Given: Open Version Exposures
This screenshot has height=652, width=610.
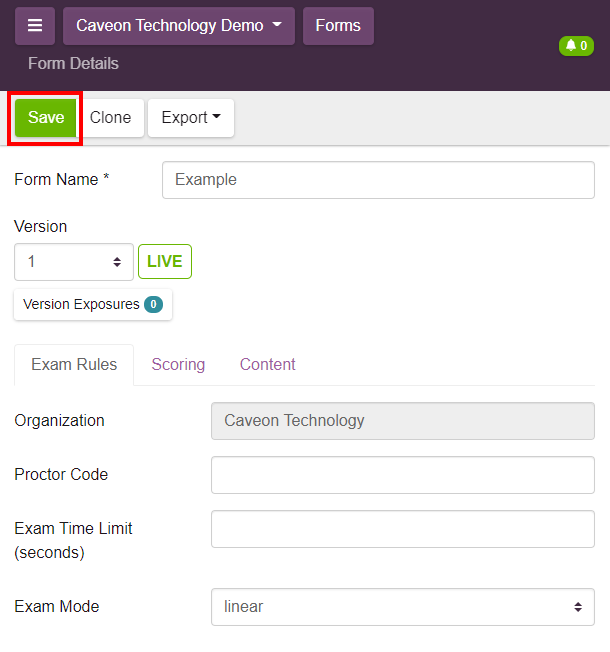Looking at the screenshot, I should tap(81, 304).
